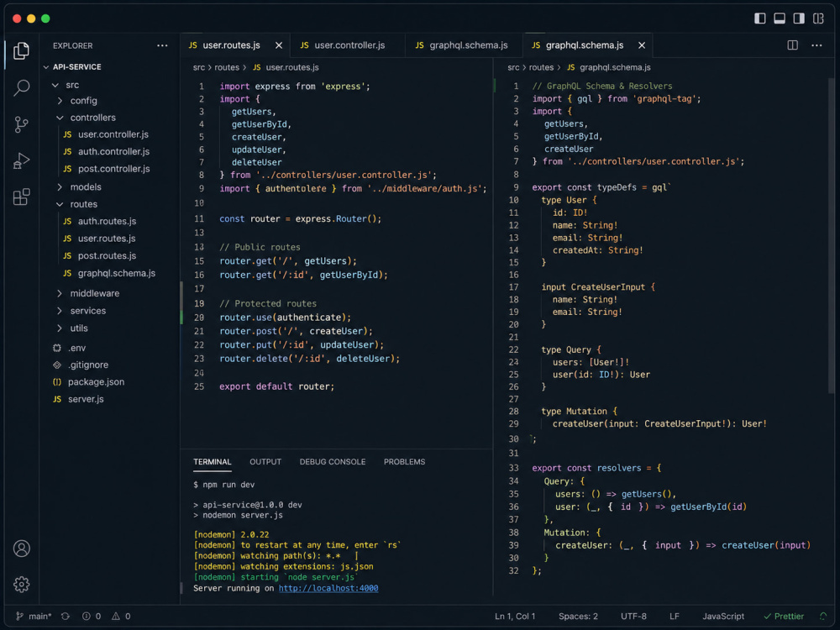Switch to the inactive graphql.schema.js tab
Screen dimensions: 840x630
point(462,45)
